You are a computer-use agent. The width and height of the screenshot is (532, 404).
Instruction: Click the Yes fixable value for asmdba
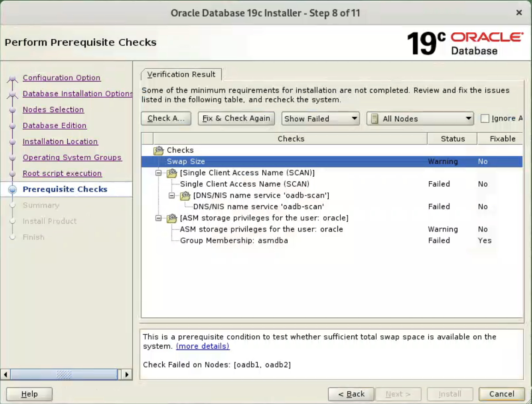[485, 241]
